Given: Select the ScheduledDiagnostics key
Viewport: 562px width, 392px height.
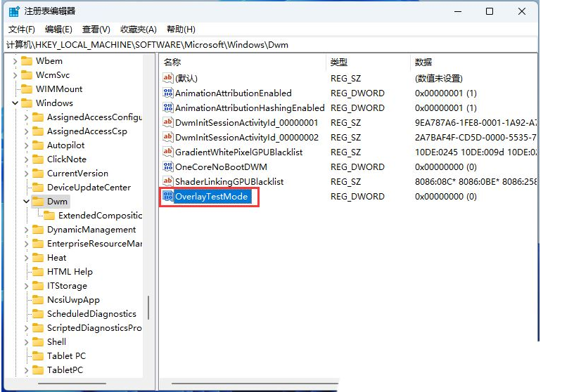Looking at the screenshot, I should tap(91, 313).
